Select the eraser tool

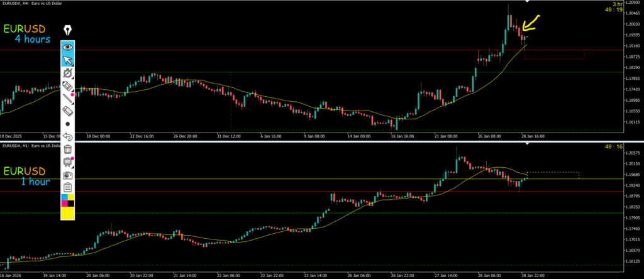67,111
